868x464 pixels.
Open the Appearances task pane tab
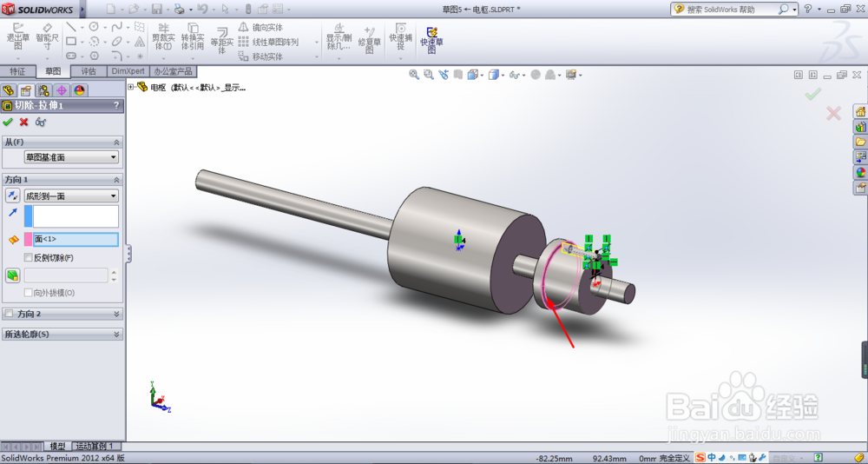pyautogui.click(x=860, y=172)
